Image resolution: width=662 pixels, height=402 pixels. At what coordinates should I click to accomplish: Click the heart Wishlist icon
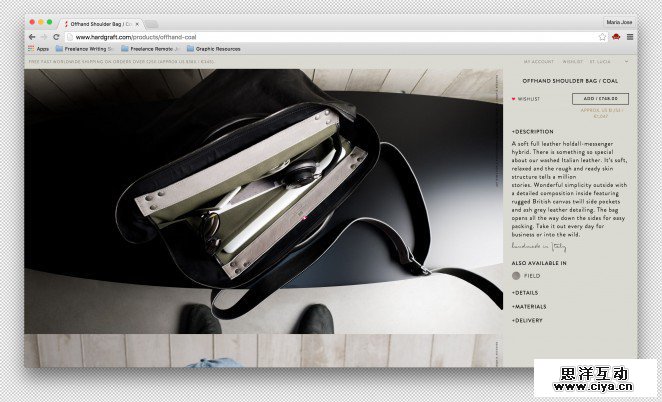tap(514, 99)
